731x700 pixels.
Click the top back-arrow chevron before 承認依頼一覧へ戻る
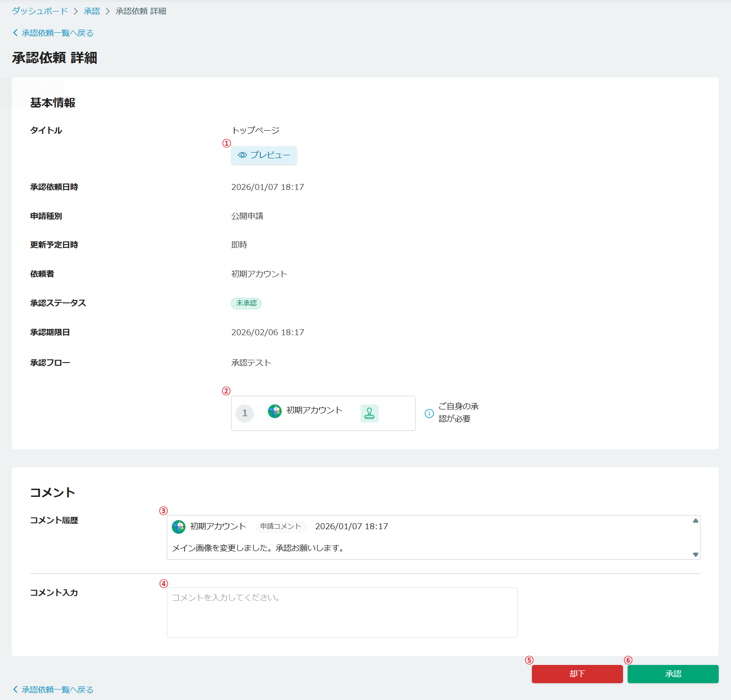click(15, 33)
